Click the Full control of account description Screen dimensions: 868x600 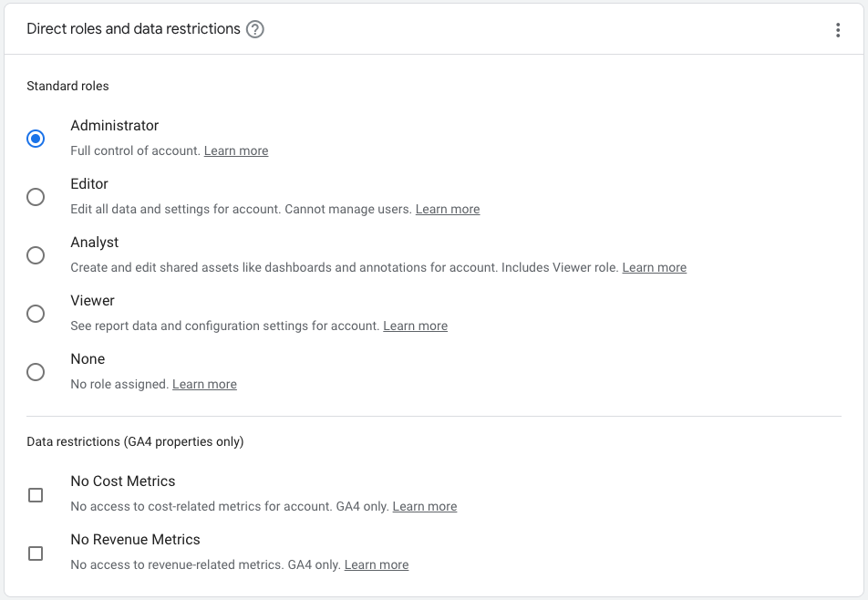[x=135, y=150]
